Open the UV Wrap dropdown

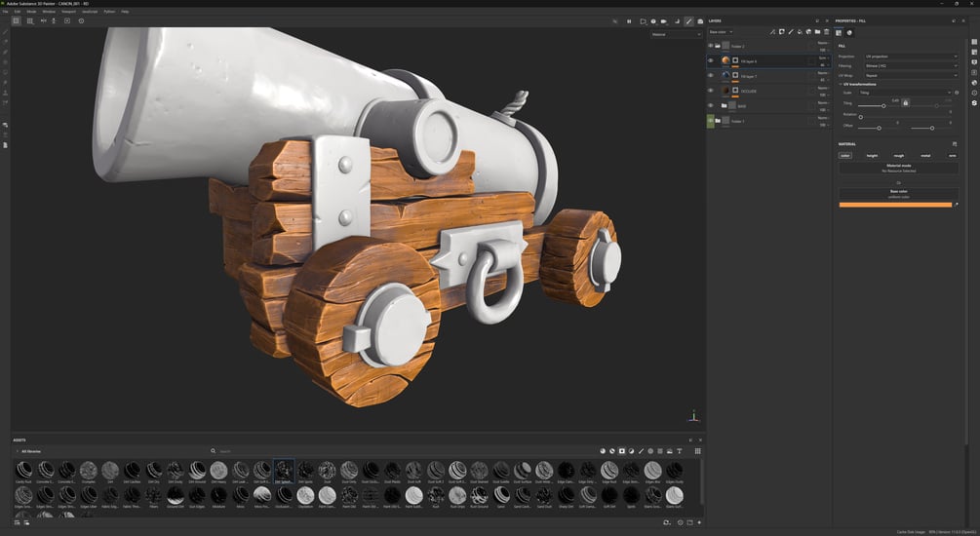click(x=911, y=75)
